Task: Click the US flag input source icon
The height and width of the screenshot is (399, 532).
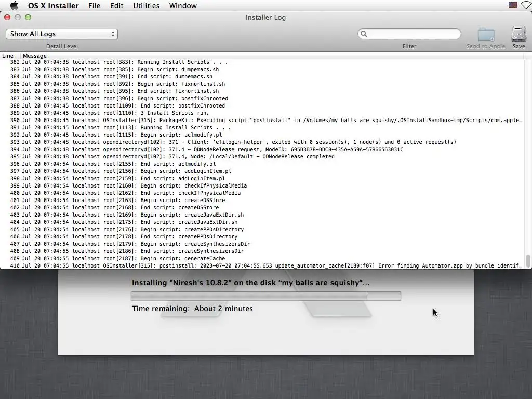Action: (513, 5)
